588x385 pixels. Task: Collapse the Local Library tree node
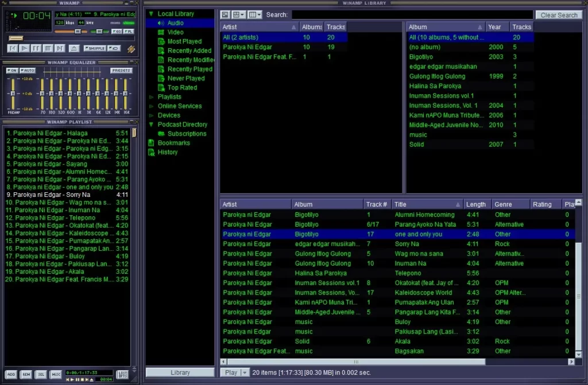tap(151, 14)
